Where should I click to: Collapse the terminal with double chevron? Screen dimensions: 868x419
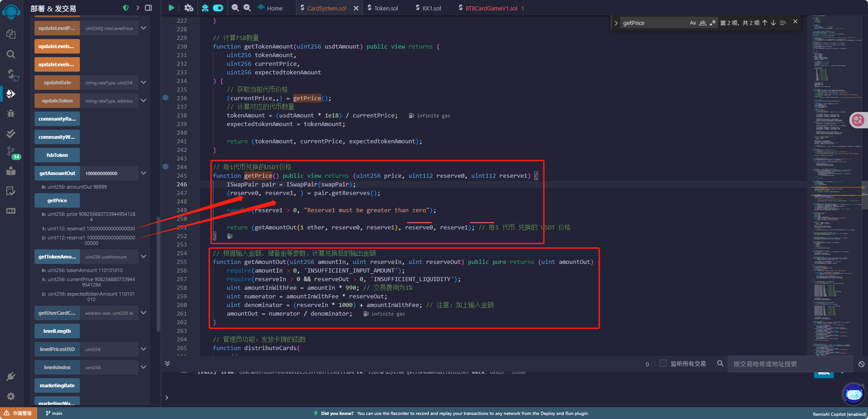pyautogui.click(x=167, y=364)
